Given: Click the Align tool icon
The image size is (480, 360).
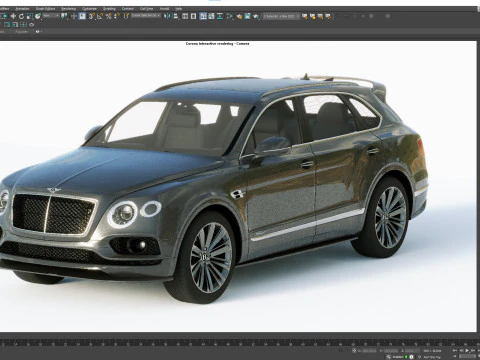Looking at the screenshot, I should click(175, 16).
